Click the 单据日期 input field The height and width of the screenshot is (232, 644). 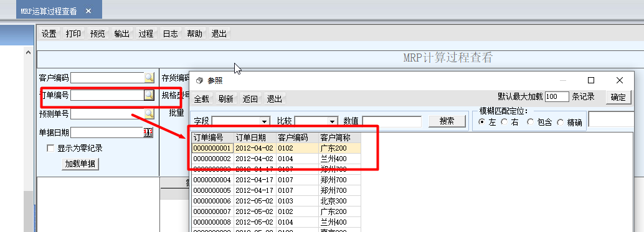click(x=107, y=132)
